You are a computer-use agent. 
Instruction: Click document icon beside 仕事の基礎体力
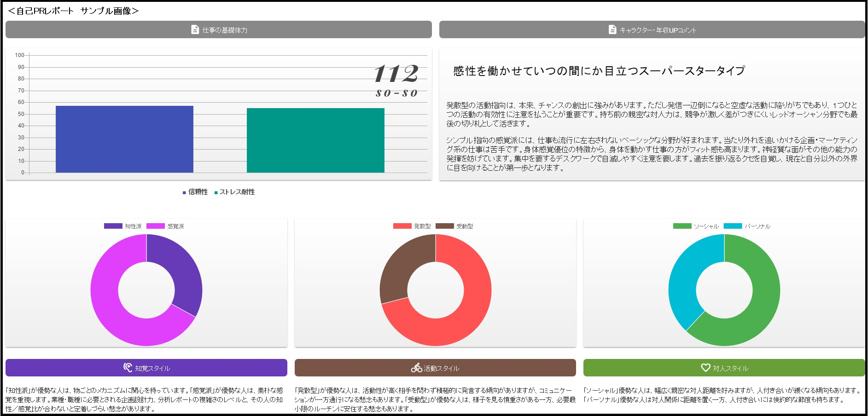point(195,29)
